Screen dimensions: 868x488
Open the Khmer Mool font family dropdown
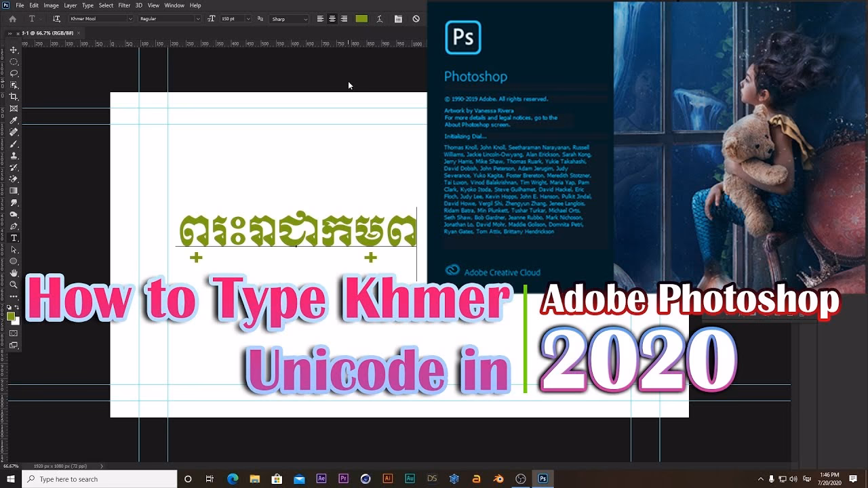tap(130, 19)
